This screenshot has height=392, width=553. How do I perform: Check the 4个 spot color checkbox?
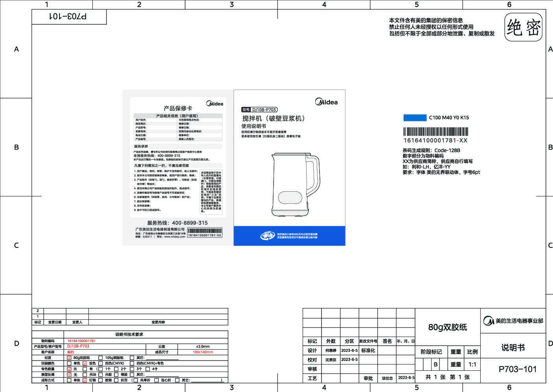[x=148, y=369]
